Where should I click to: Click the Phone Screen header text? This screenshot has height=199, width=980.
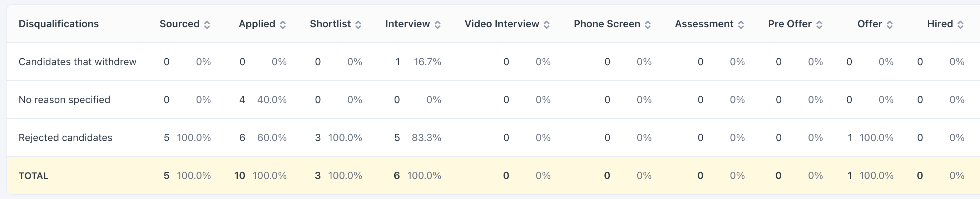point(607,24)
